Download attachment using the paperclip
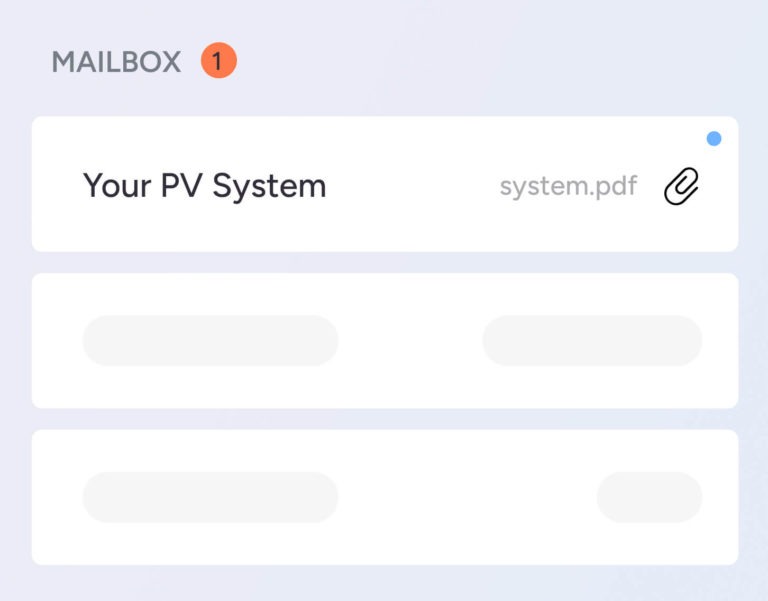 (x=682, y=186)
